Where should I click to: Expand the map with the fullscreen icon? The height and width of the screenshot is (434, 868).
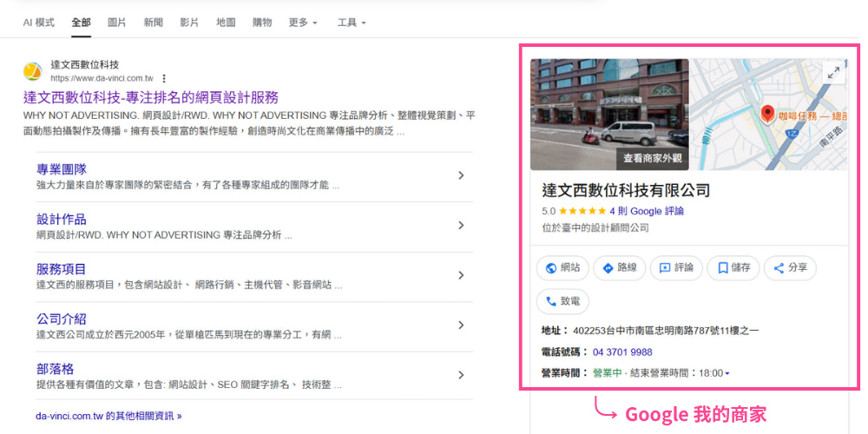point(834,74)
